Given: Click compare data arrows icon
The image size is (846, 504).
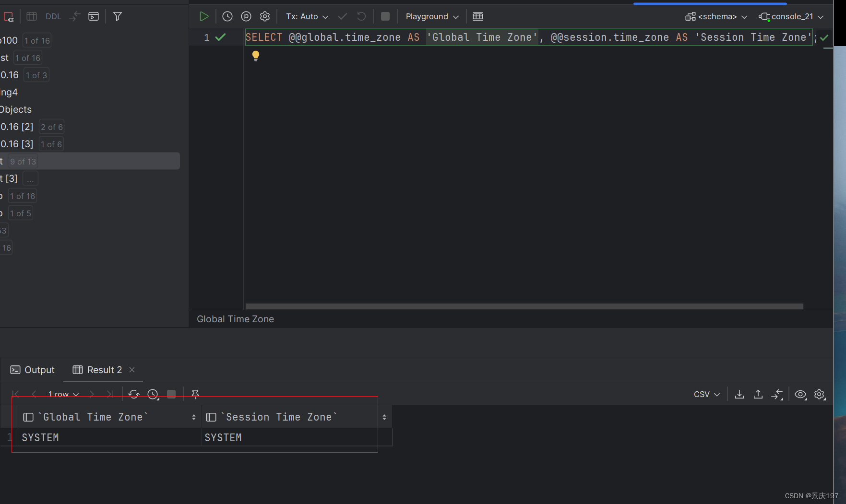Looking at the screenshot, I should pos(777,394).
